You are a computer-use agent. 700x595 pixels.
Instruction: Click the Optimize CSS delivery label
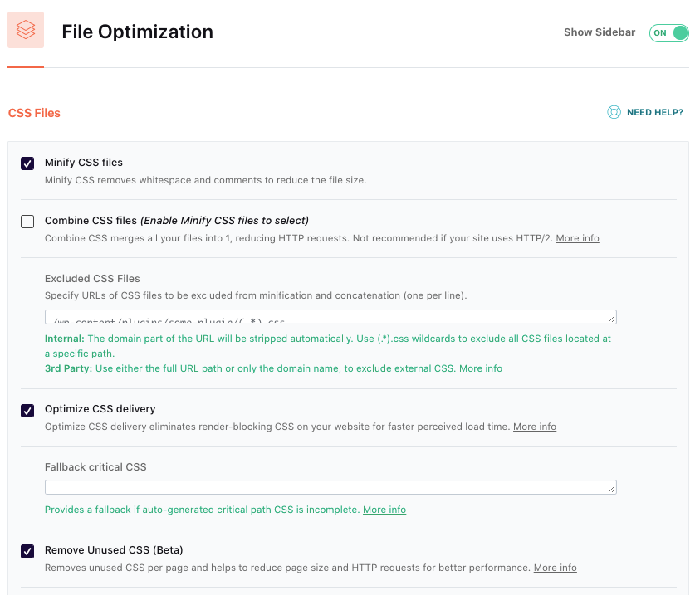pos(100,408)
